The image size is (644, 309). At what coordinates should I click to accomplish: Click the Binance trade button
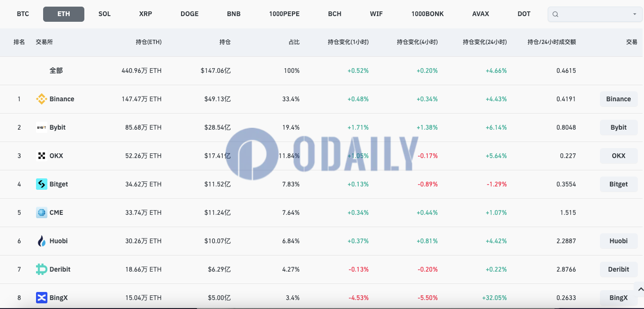(x=618, y=99)
